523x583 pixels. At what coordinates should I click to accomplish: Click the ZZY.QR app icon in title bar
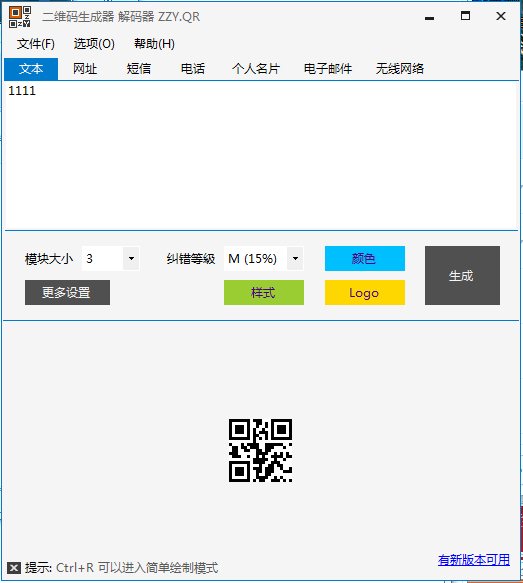point(20,17)
